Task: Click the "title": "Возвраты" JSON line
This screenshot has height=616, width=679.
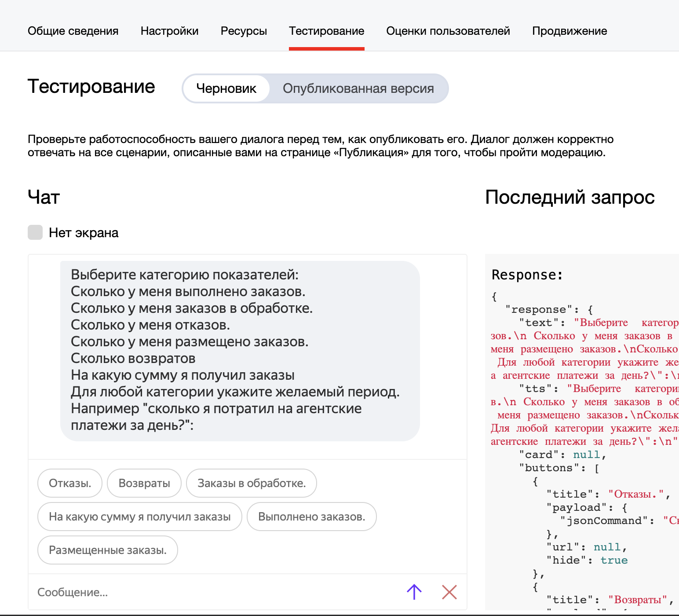Action: pos(610,600)
